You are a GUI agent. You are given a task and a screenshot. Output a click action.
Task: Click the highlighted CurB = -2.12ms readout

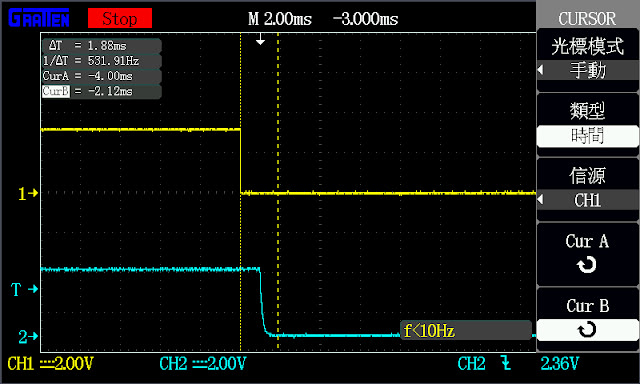coord(102,91)
